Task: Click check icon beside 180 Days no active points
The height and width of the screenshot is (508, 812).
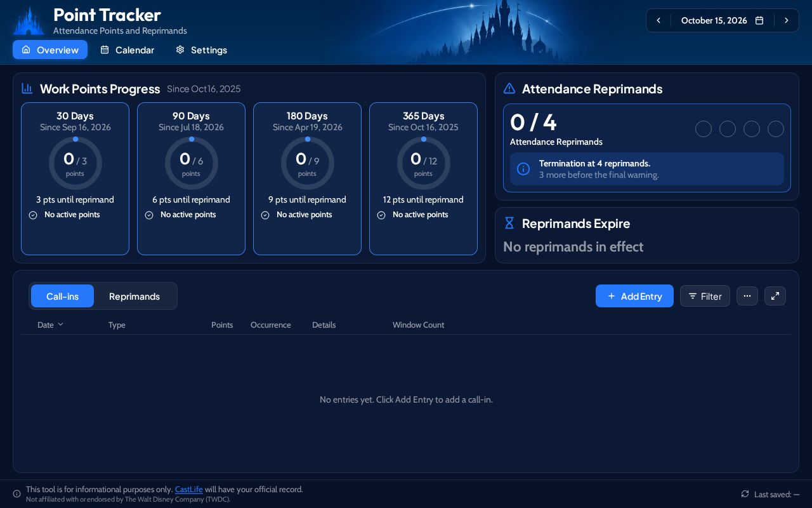Action: [x=265, y=215]
